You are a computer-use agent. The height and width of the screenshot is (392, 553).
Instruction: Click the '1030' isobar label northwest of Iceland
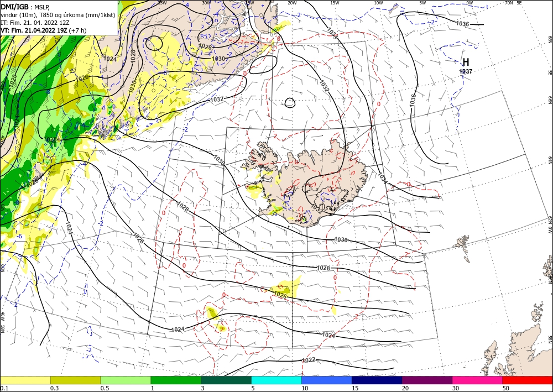pyautogui.click(x=218, y=161)
